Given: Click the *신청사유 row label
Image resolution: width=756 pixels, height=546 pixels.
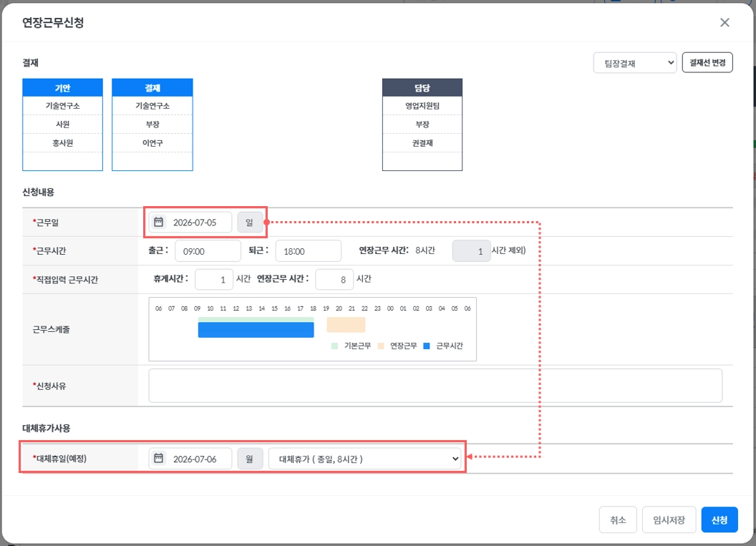Looking at the screenshot, I should click(49, 386).
